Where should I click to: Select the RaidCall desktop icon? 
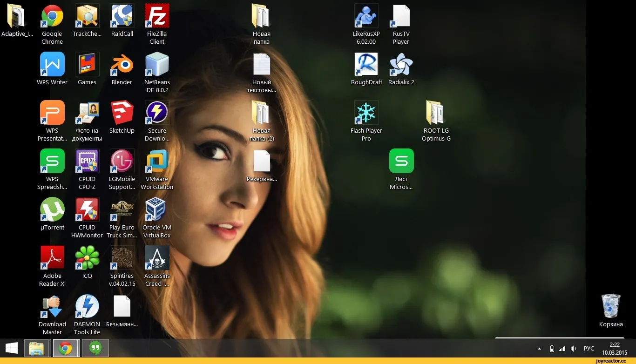point(122,16)
